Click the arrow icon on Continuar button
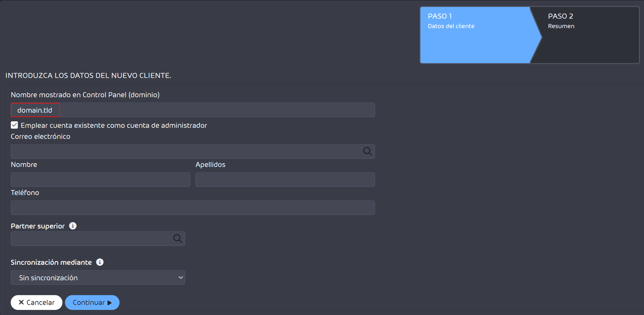The image size is (644, 315). pyautogui.click(x=110, y=303)
